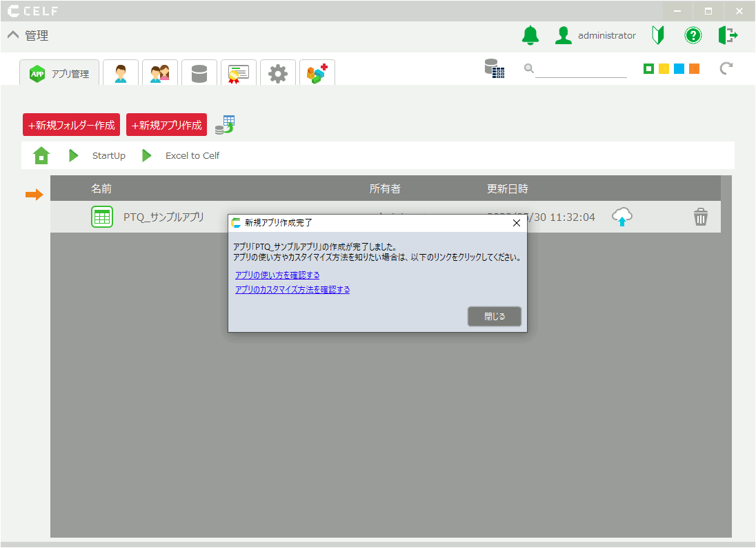Viewport: 756px width, 548px height.
Task: Open the help question mark icon
Action: click(693, 36)
